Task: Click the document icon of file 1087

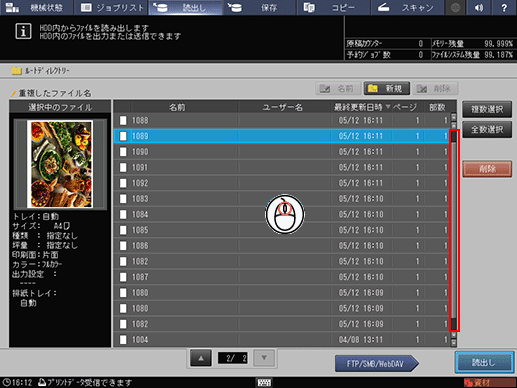Action: pyautogui.click(x=123, y=277)
